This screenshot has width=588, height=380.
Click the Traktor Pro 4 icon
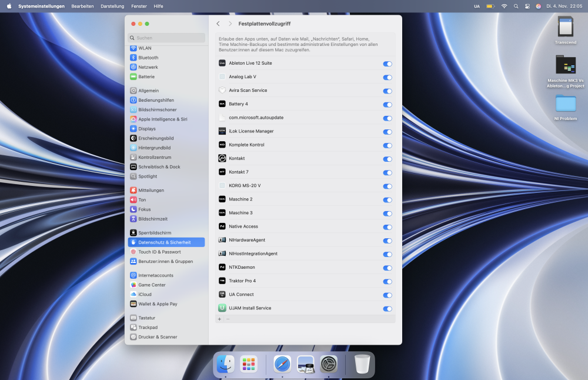[222, 281]
